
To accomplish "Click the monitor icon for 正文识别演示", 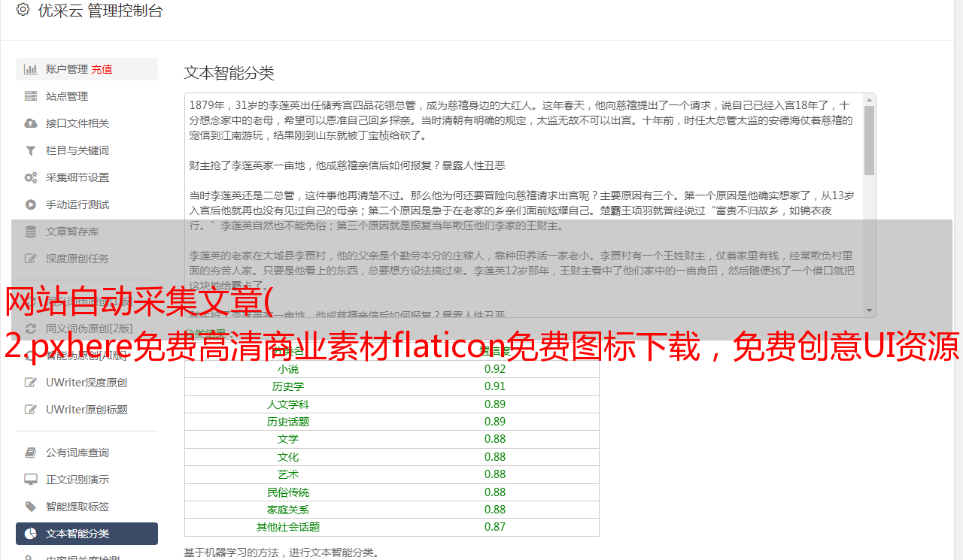I will [31, 480].
